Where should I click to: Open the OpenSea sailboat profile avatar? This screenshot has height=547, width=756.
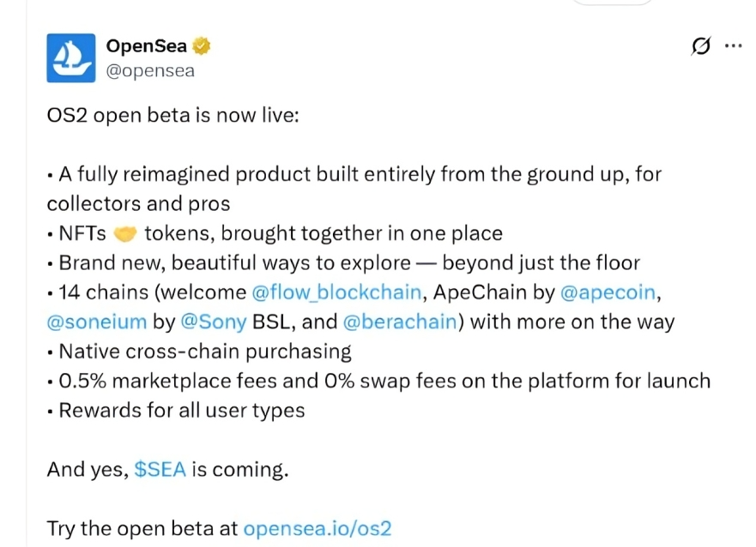(x=71, y=57)
